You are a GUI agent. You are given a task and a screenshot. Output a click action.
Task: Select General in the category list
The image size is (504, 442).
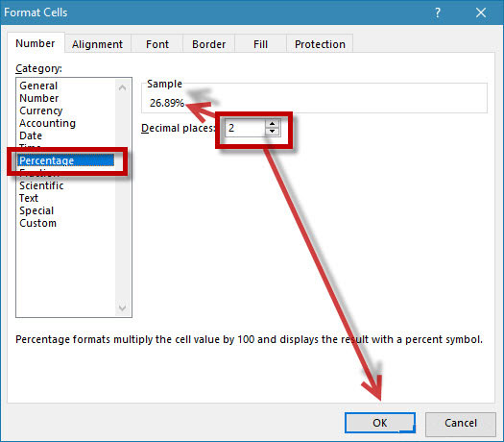38,86
